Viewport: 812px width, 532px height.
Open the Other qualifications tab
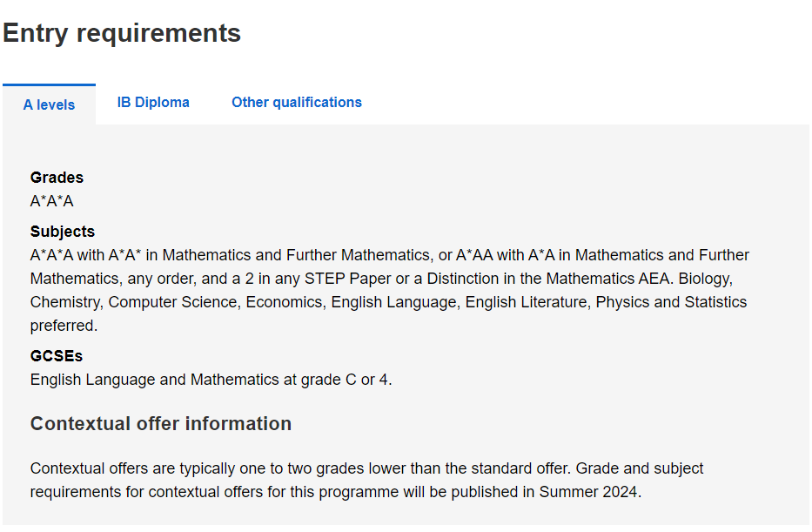pyautogui.click(x=297, y=103)
